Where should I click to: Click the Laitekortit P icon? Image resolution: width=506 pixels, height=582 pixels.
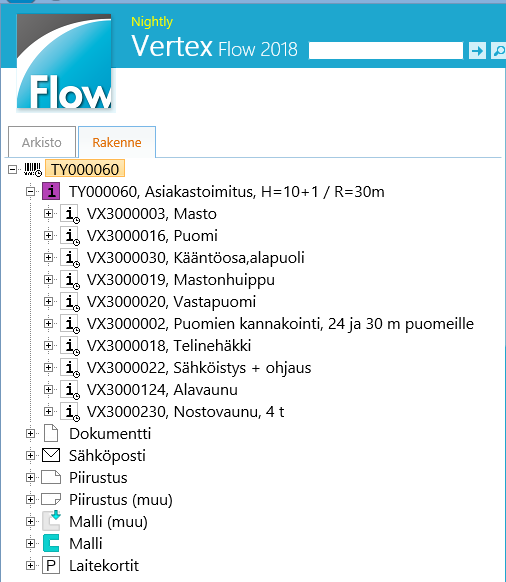click(x=51, y=566)
